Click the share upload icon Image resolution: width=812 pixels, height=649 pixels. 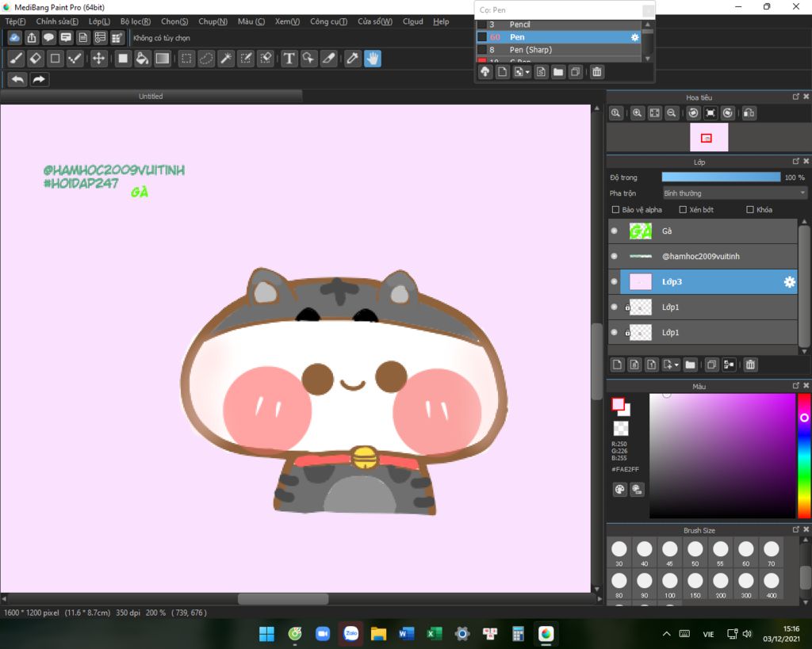[32, 38]
